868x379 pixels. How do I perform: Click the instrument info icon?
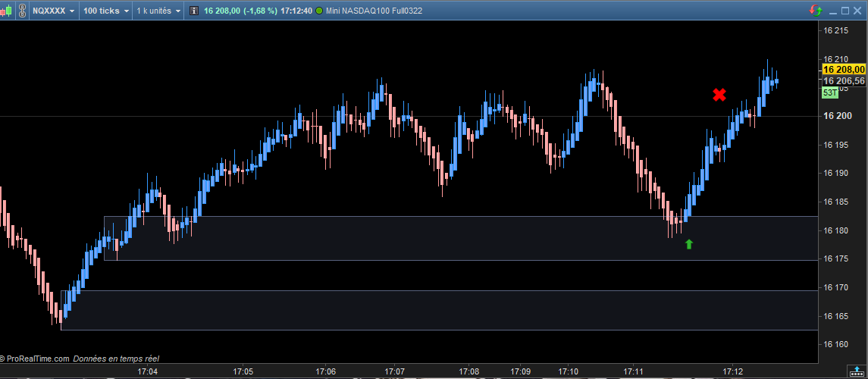pyautogui.click(x=194, y=11)
